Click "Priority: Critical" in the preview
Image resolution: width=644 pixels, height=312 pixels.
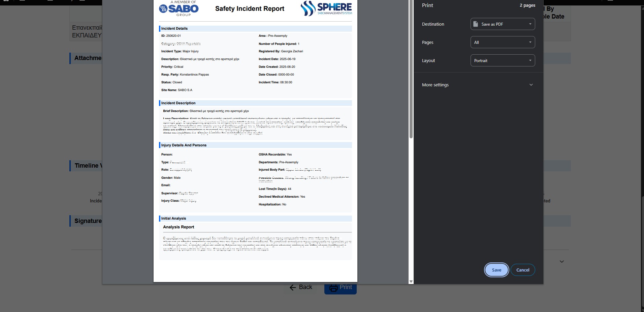[172, 67]
